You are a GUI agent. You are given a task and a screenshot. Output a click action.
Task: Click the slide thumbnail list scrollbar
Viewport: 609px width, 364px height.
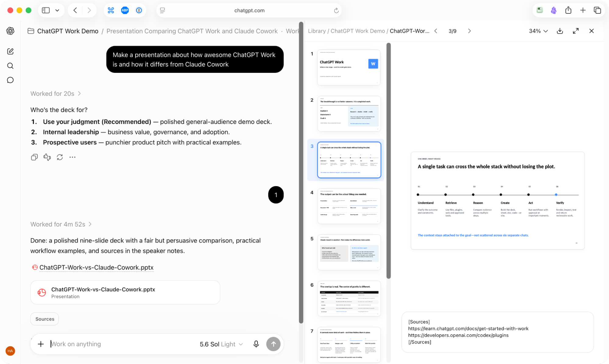click(388, 161)
